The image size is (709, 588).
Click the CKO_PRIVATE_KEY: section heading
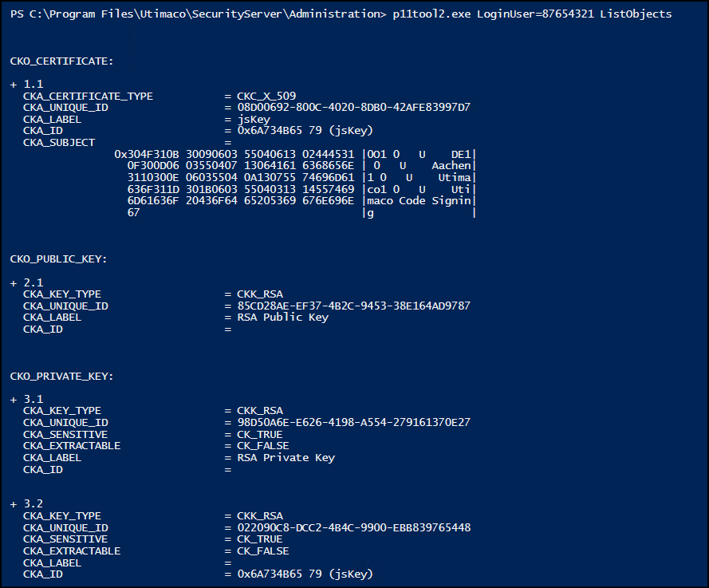[x=62, y=377]
